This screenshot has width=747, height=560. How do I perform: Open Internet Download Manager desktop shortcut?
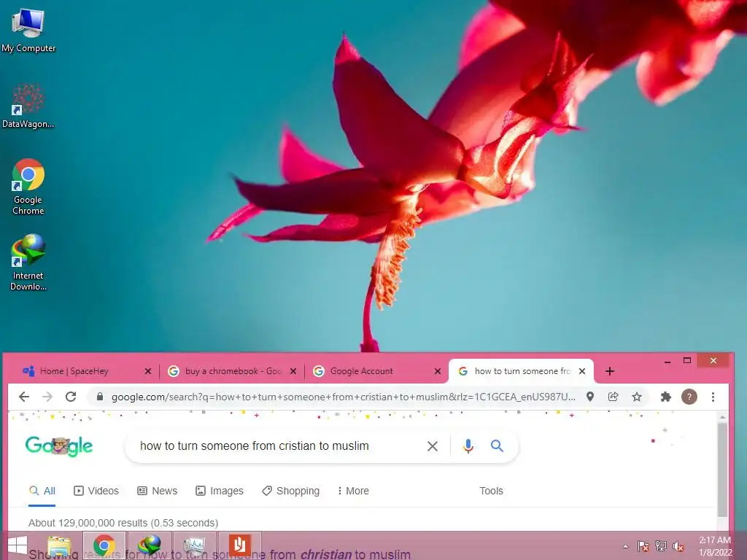(x=28, y=262)
